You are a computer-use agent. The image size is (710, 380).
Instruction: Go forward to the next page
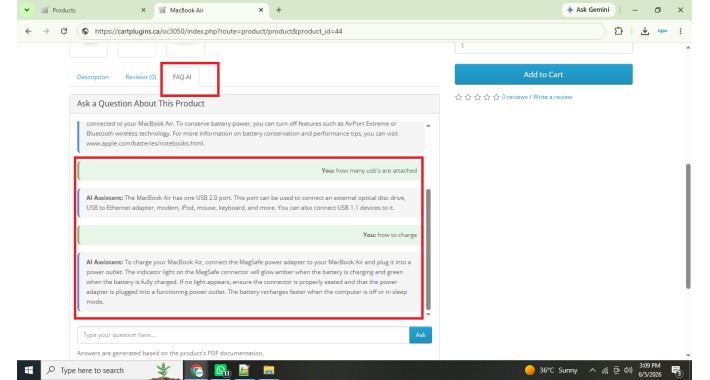pyautogui.click(x=46, y=31)
